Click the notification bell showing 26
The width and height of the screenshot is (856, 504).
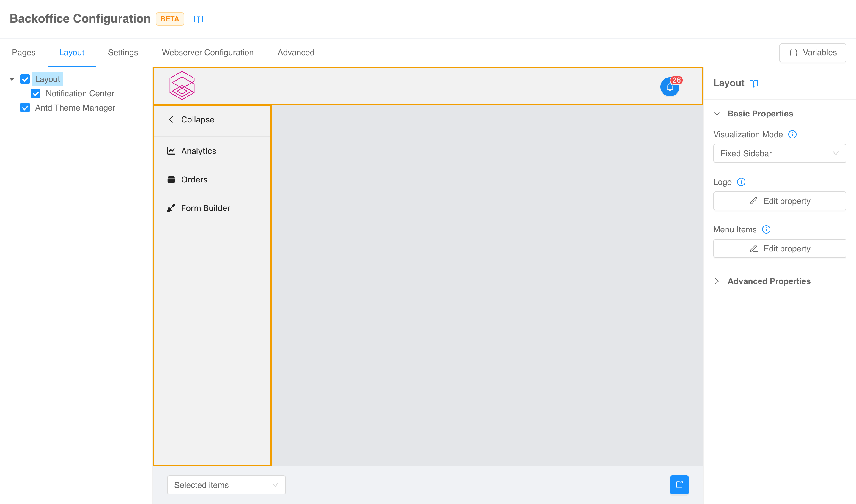(670, 86)
